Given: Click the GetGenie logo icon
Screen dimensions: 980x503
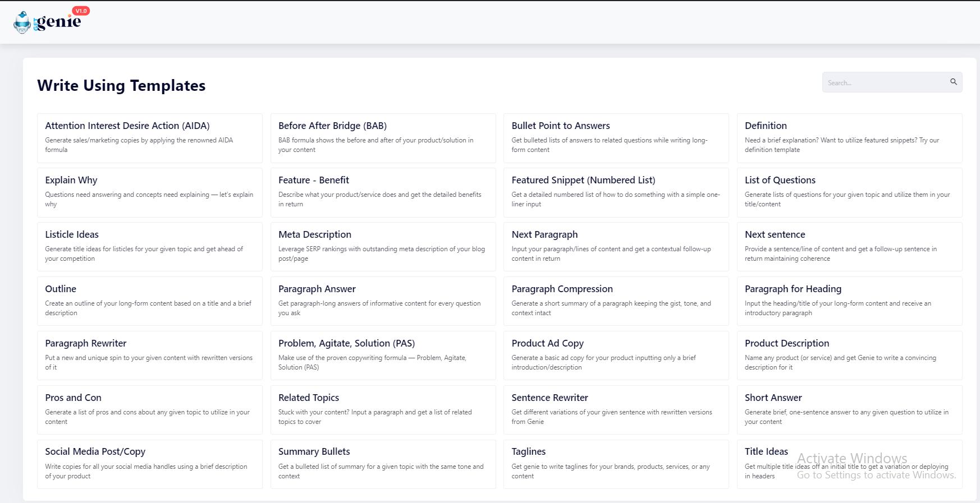Looking at the screenshot, I should point(22,22).
